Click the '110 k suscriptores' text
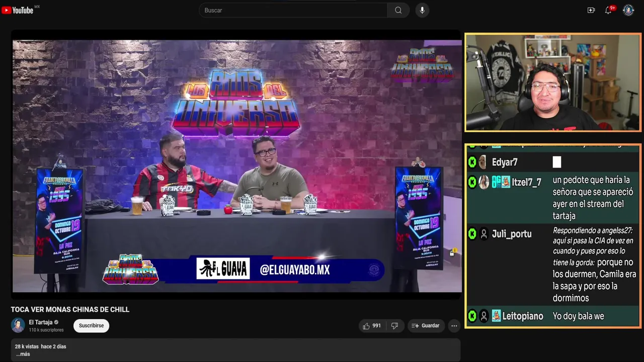Viewport: 644px width, 362px height. (x=46, y=330)
